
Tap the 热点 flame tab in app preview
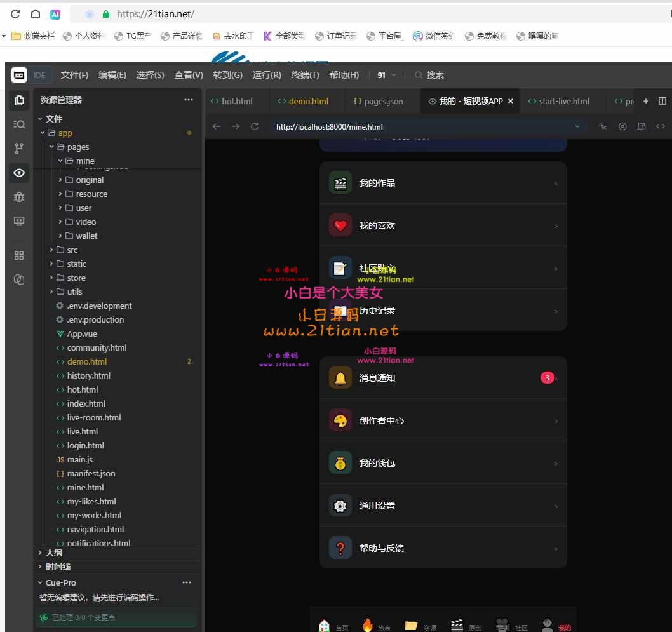click(376, 626)
